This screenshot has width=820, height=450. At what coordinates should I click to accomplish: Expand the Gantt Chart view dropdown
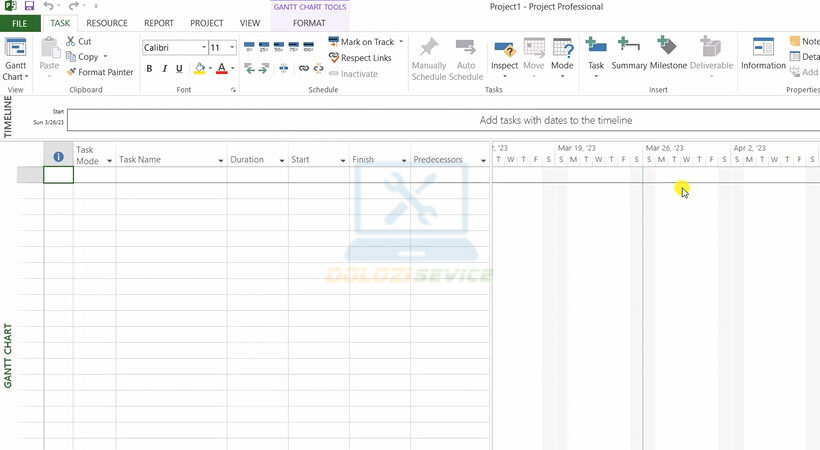16,77
